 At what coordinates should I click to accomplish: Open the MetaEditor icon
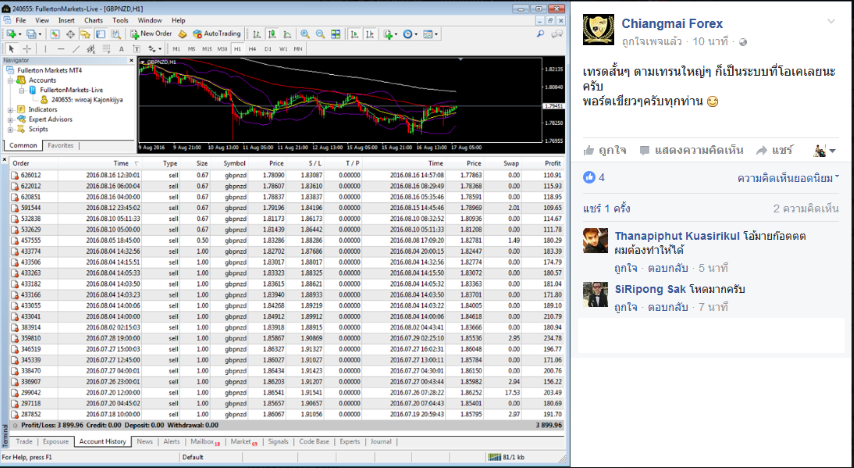click(182, 34)
